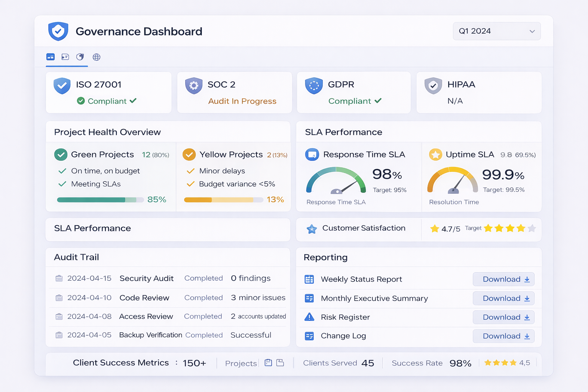The height and width of the screenshot is (392, 588).
Task: Expand the SLA Performance panel
Action: pos(93,228)
